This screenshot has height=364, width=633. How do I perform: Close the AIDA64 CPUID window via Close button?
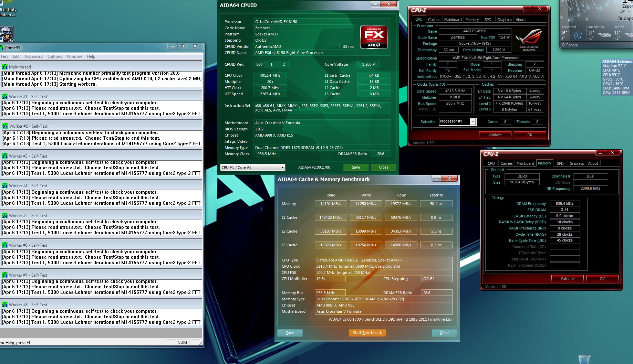click(383, 168)
